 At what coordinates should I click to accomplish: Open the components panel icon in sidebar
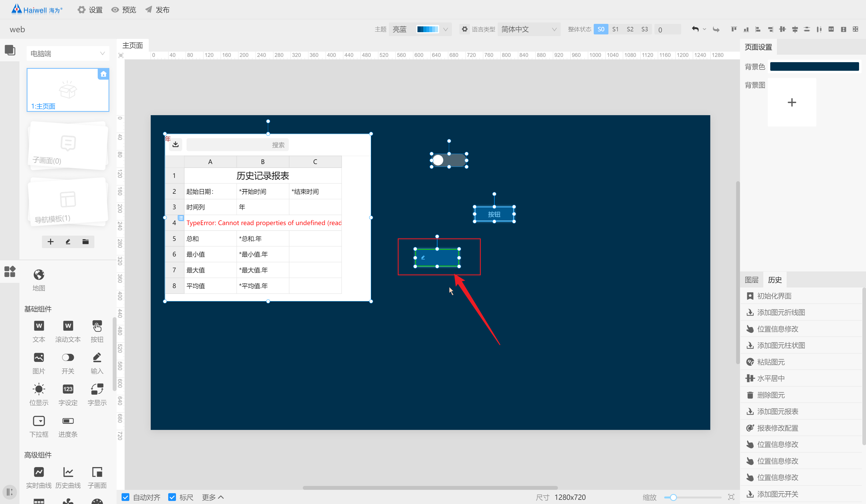click(10, 271)
